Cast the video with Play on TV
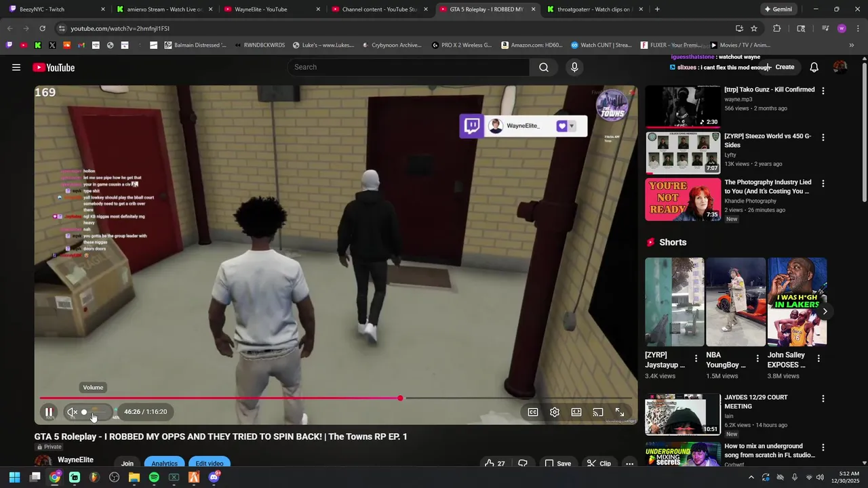Image resolution: width=868 pixels, height=488 pixels. point(598,411)
